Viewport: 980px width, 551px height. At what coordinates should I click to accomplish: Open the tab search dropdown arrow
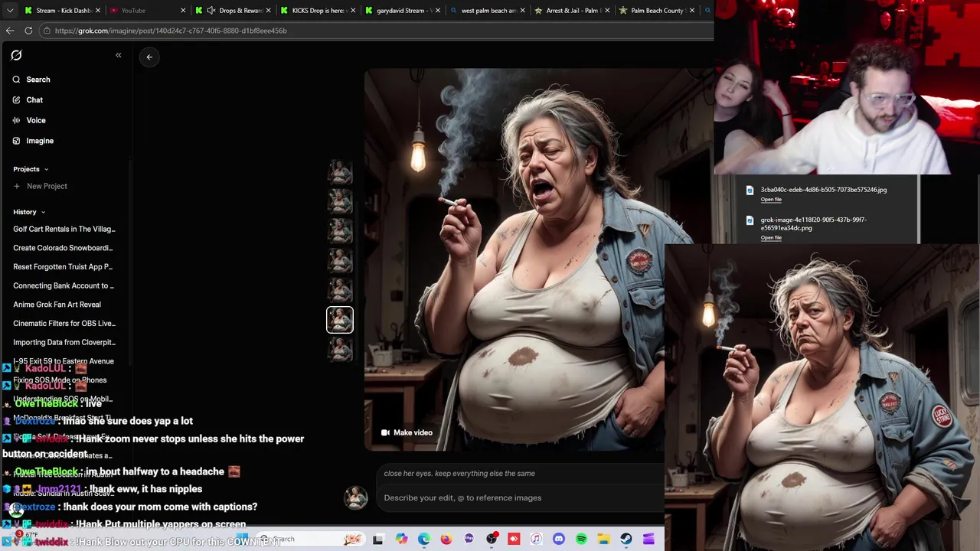point(9,11)
